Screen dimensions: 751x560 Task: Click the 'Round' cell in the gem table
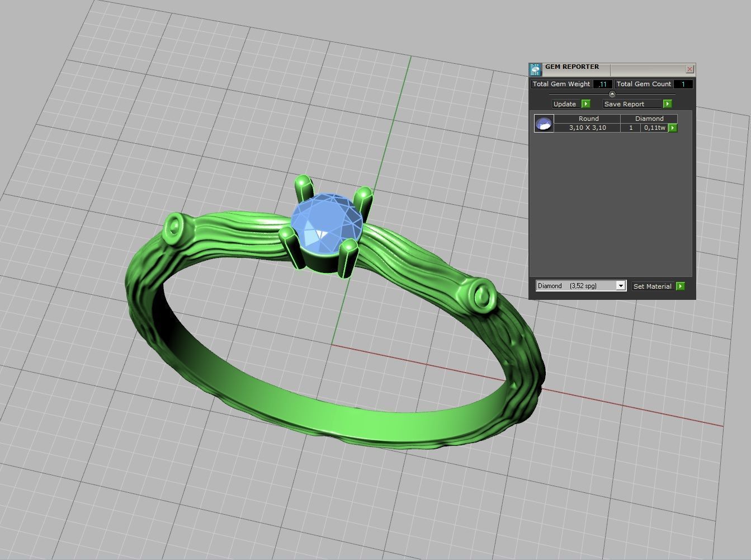coord(588,119)
